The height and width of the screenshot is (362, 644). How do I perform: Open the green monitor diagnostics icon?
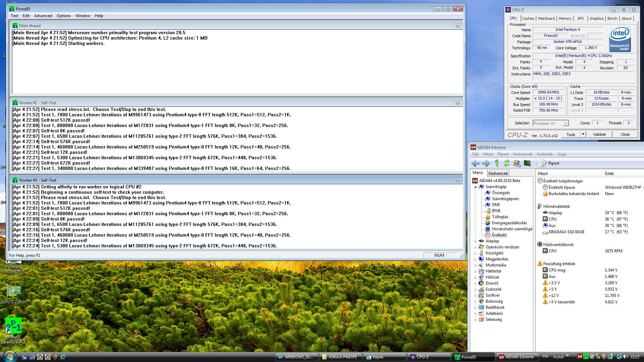coord(527,163)
